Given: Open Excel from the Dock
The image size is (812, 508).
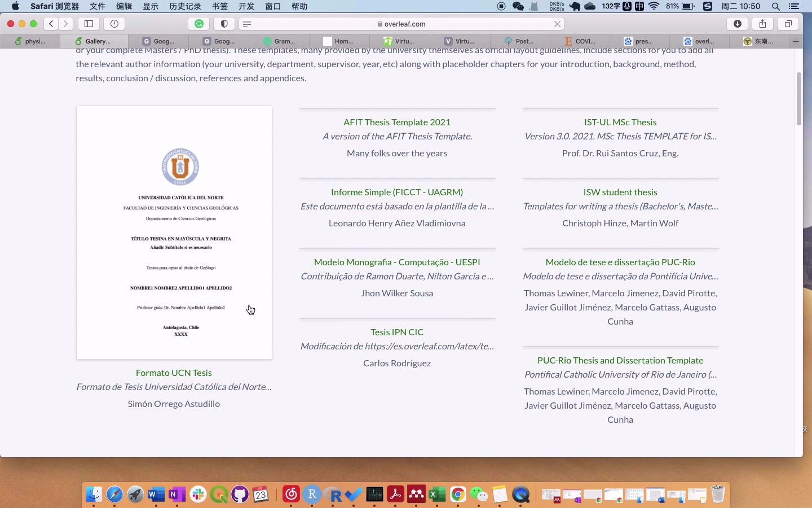Looking at the screenshot, I should tap(437, 495).
